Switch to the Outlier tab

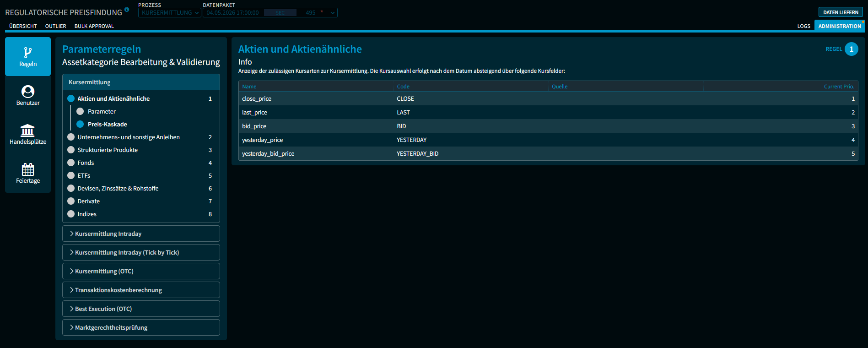[x=56, y=26]
